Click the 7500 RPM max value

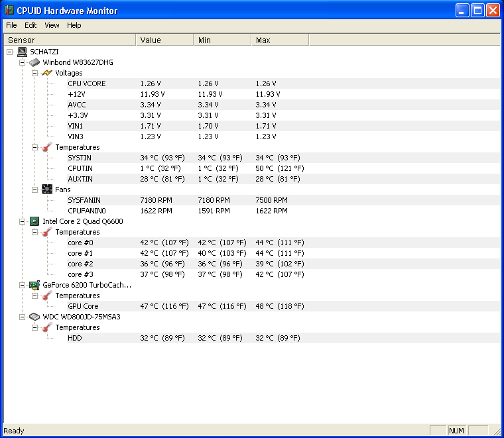click(x=272, y=200)
